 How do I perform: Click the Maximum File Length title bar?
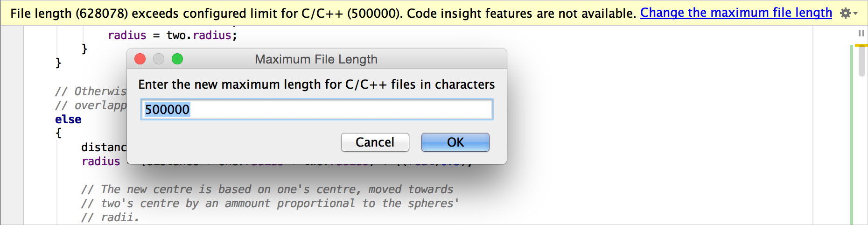pyautogui.click(x=316, y=59)
